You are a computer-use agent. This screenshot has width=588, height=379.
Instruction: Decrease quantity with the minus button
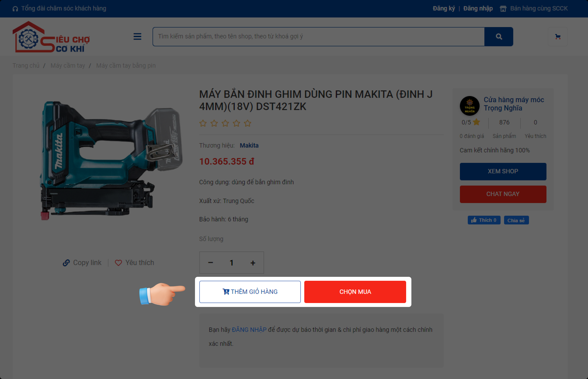tap(210, 263)
